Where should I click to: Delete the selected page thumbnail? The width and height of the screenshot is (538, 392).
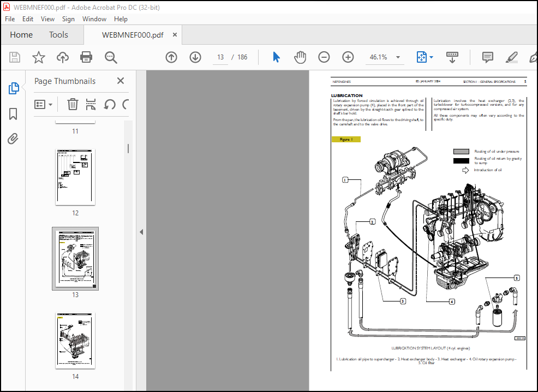pyautogui.click(x=73, y=104)
